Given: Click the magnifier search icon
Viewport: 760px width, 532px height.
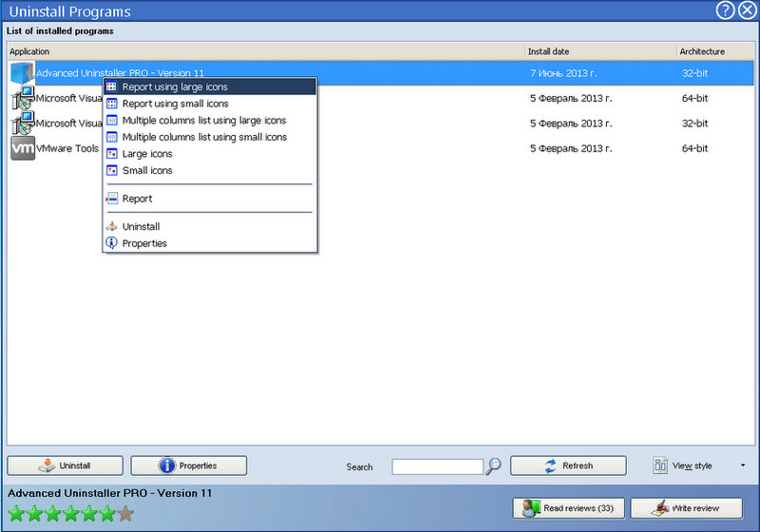Looking at the screenshot, I should tap(493, 466).
